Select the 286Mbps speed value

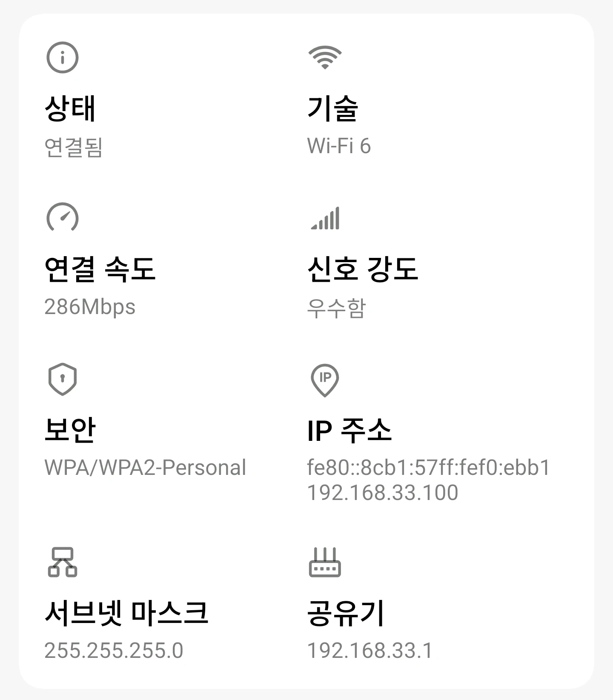(x=90, y=307)
